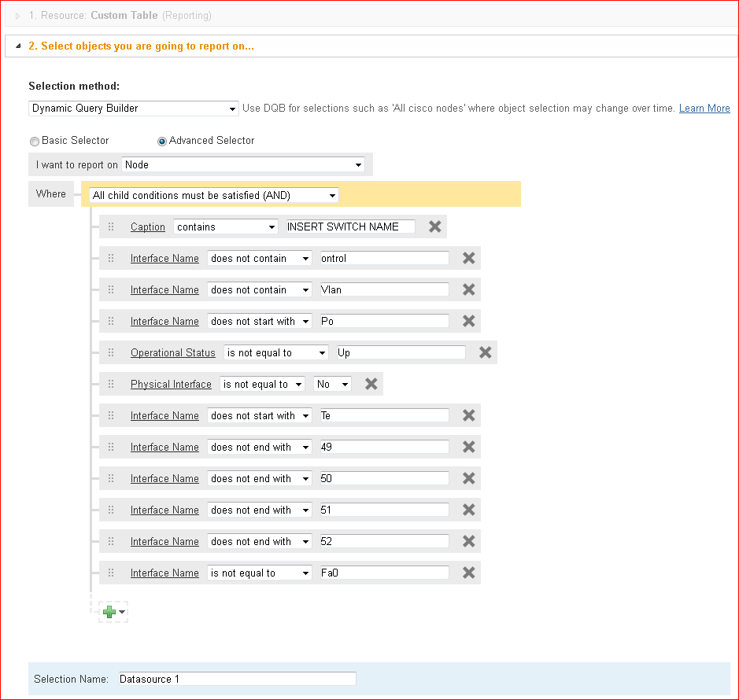Click drag handle of the 'Te' row
Image resolution: width=739 pixels, height=700 pixels.
click(x=111, y=415)
